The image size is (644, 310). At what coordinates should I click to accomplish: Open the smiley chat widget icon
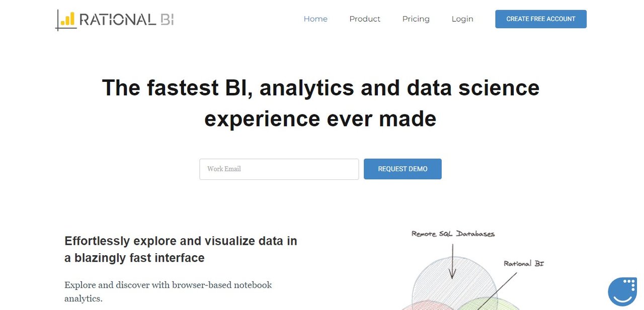pos(622,291)
